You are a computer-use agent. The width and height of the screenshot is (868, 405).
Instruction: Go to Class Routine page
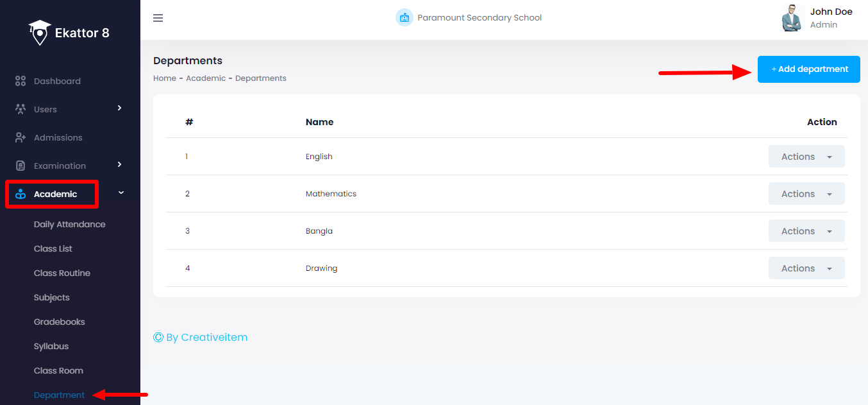click(x=62, y=273)
